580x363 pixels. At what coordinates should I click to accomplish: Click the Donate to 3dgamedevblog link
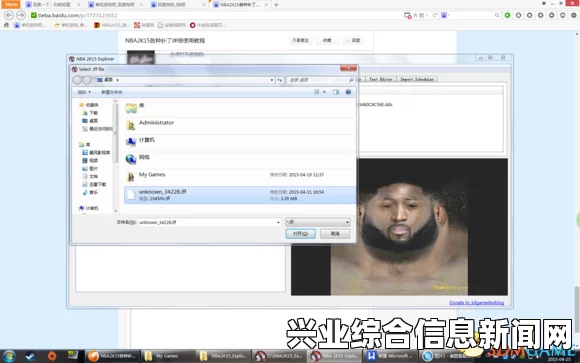tap(476, 303)
